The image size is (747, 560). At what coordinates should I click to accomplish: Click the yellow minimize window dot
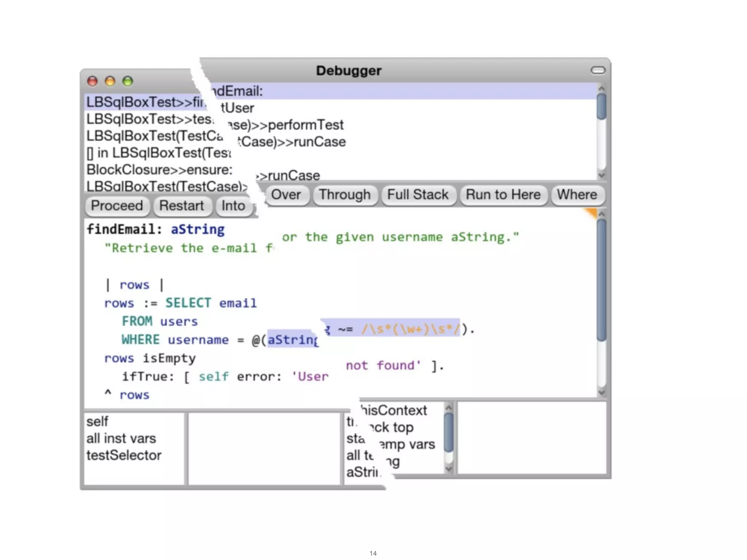point(110,81)
